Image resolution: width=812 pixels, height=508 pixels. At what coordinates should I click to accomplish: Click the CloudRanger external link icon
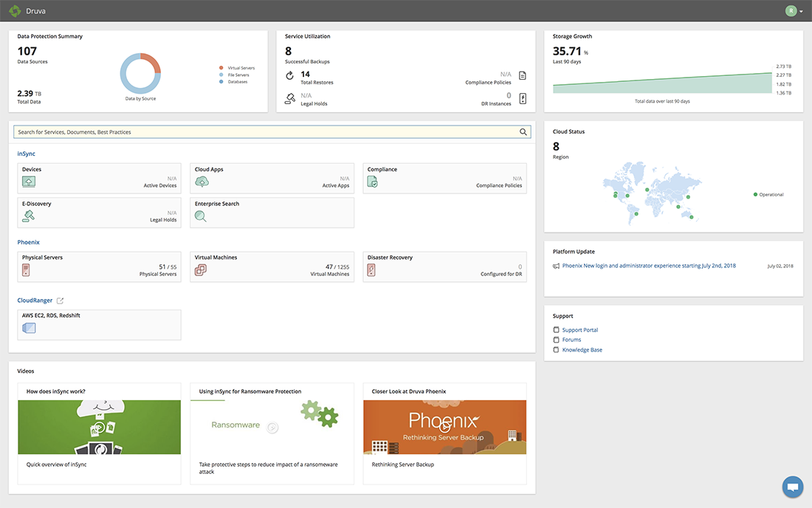point(61,300)
